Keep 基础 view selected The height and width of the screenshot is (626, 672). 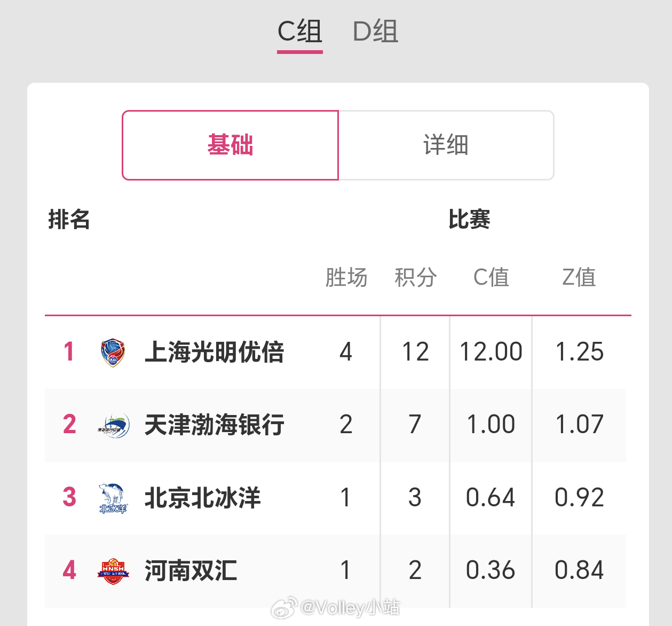point(230,145)
